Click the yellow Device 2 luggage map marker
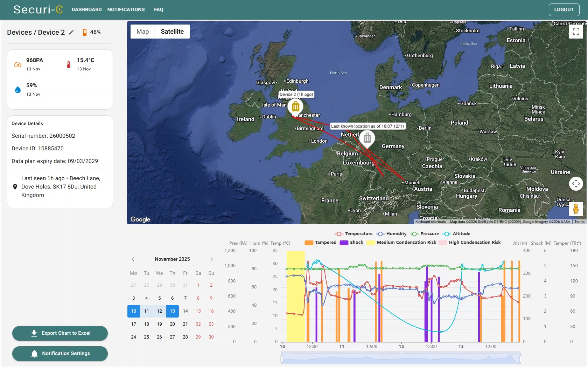Screen dimensions: 588x368 tap(295, 106)
